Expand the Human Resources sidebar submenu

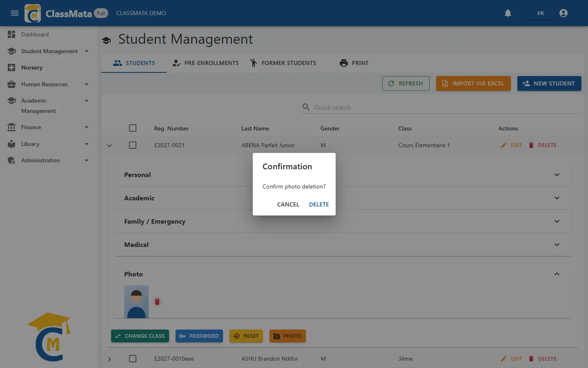(87, 84)
